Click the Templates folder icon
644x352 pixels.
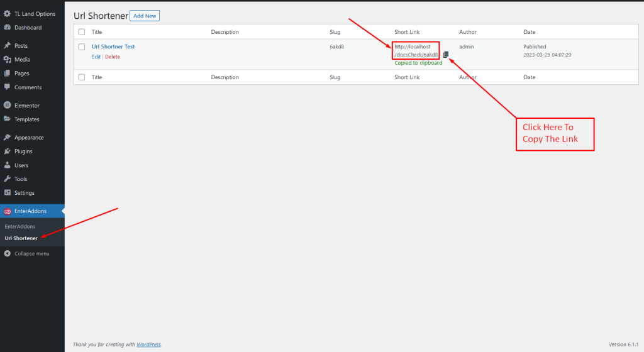point(7,119)
